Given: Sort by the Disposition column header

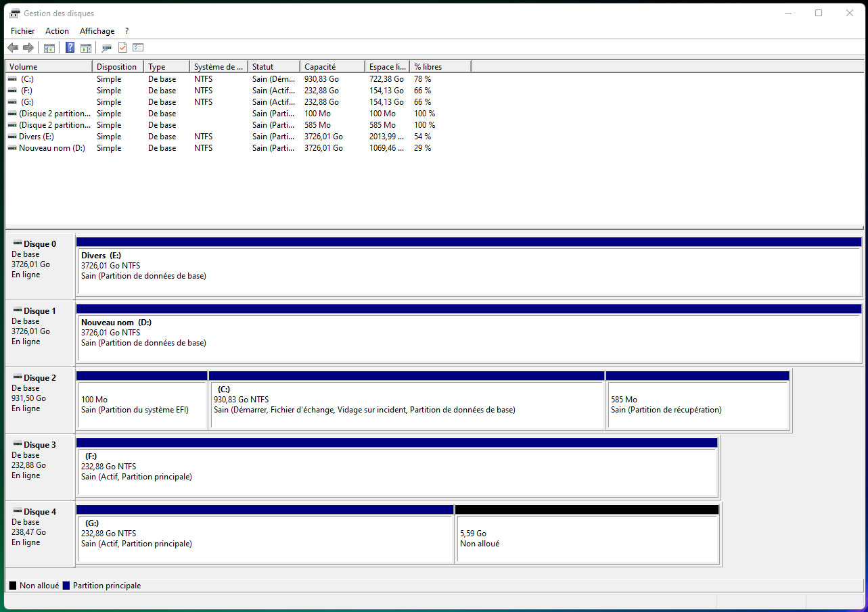Looking at the screenshot, I should [x=118, y=67].
